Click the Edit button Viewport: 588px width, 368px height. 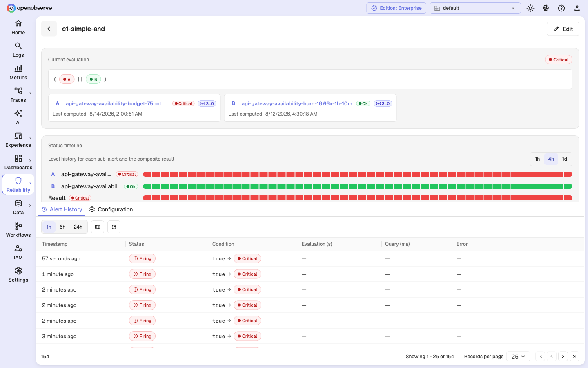coord(563,29)
